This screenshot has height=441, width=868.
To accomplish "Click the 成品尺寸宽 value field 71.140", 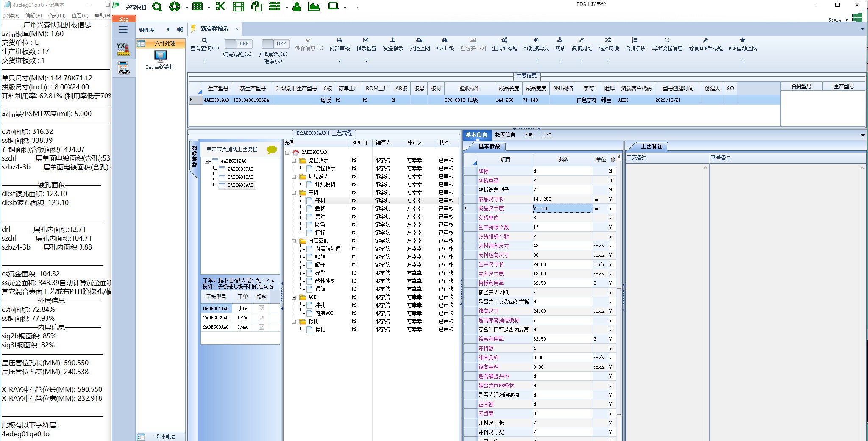I will pyautogui.click(x=562, y=208).
